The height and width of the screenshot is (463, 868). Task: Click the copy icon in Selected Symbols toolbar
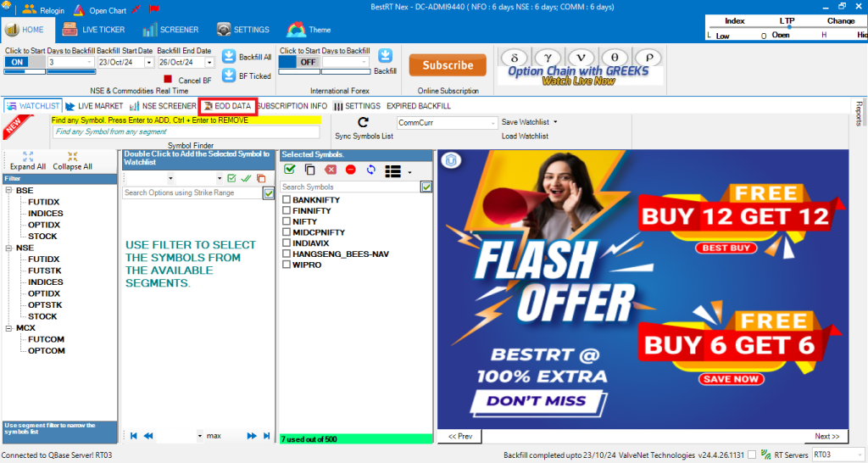click(x=310, y=170)
